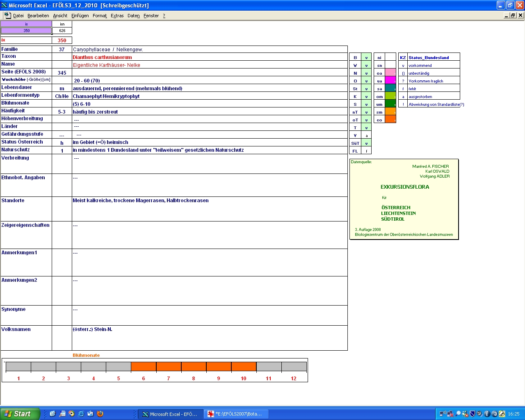
Task: Click the wireless network tray icon
Action: click(443, 414)
